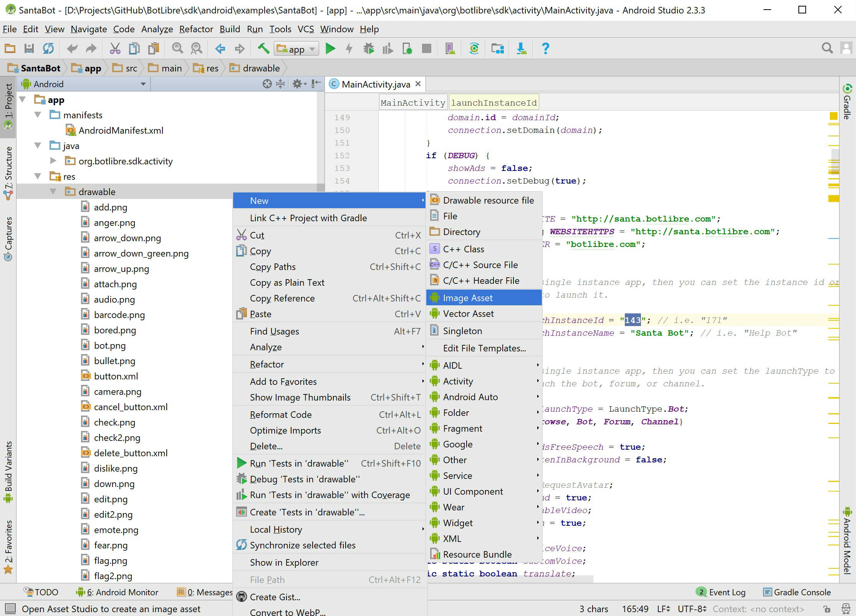This screenshot has height=616, width=856.
Task: Select Image Asset from the New submenu
Action: click(484, 298)
